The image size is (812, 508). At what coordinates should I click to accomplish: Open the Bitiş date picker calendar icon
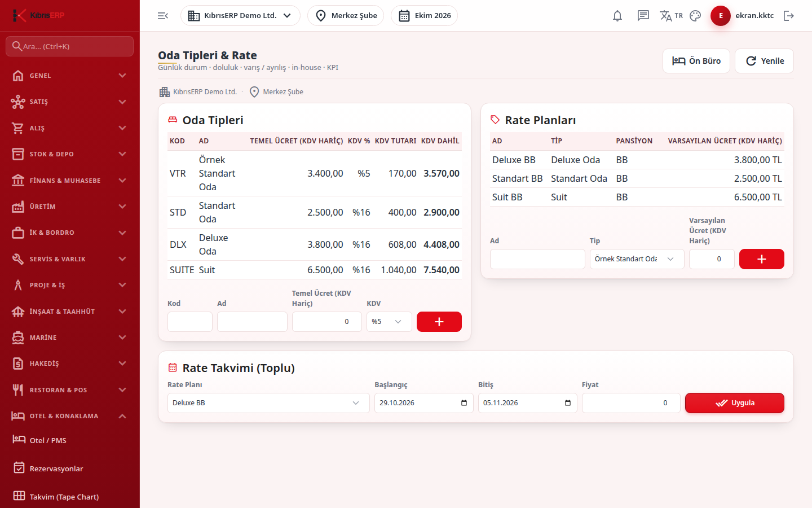click(x=568, y=403)
